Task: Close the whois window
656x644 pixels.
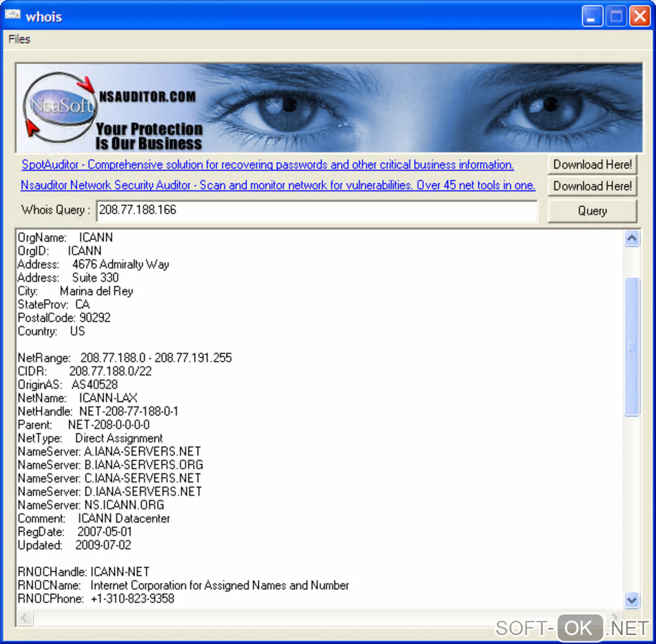Action: coord(640,16)
